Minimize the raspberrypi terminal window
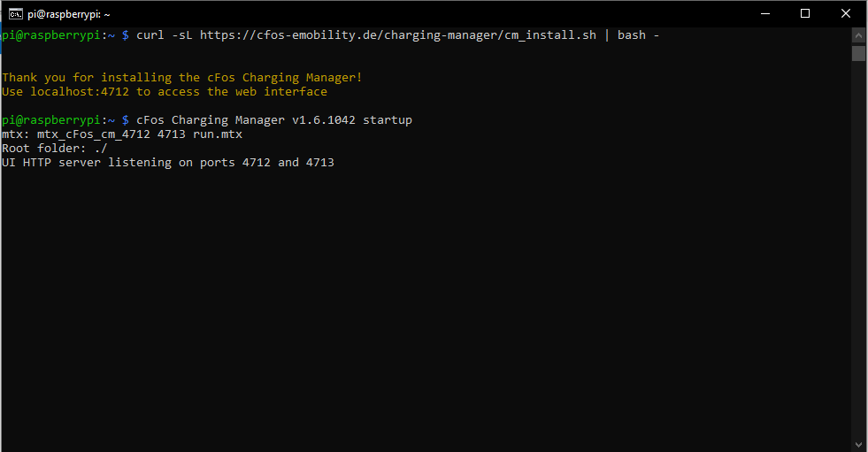 764,13
